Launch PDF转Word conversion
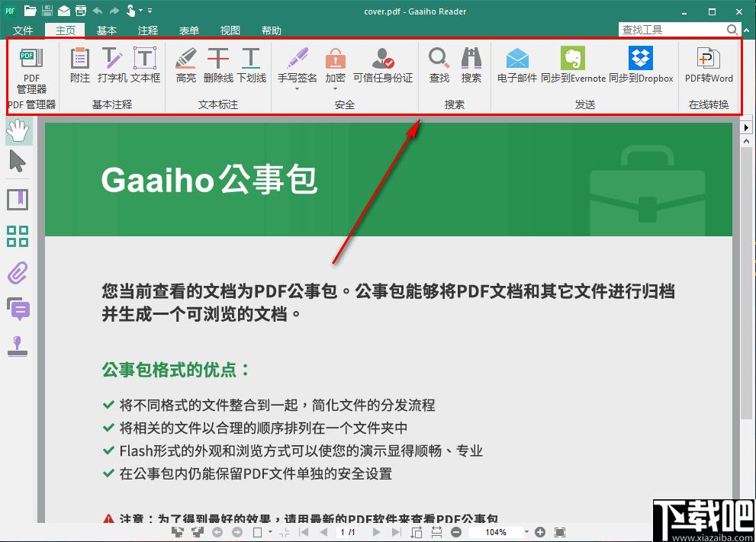Viewport: 756px width, 542px height. tap(709, 65)
